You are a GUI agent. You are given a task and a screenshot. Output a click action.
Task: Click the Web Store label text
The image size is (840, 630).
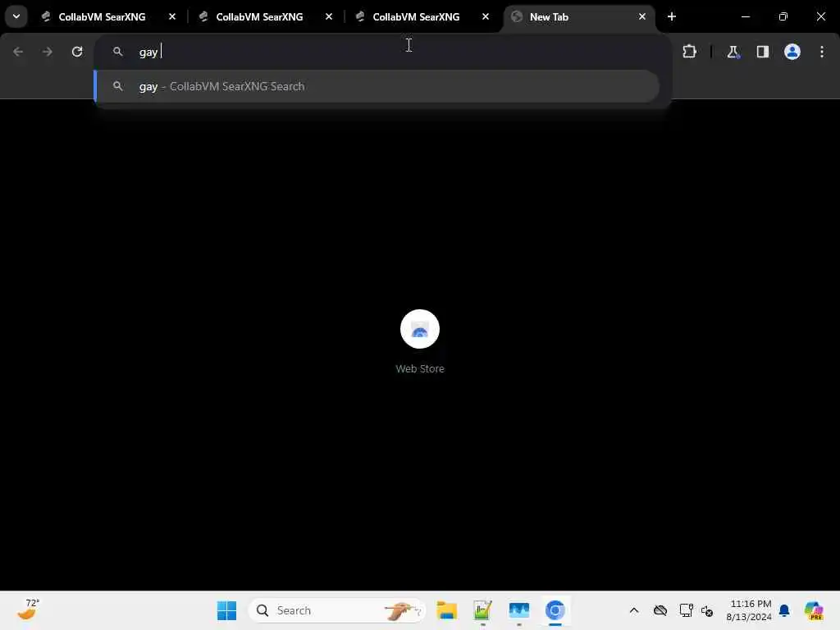[420, 368]
